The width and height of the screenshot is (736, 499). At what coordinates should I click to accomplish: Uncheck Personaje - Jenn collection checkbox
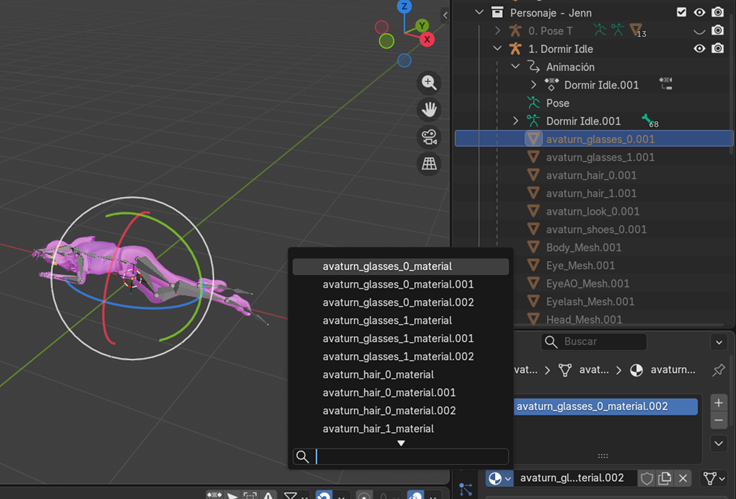[682, 12]
